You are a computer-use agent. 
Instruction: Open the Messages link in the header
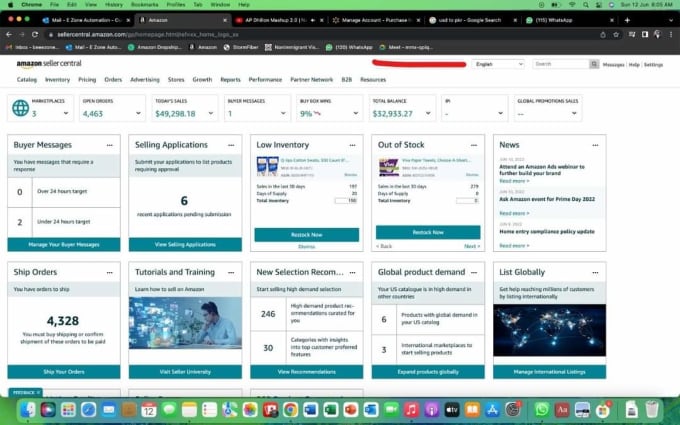pyautogui.click(x=614, y=65)
